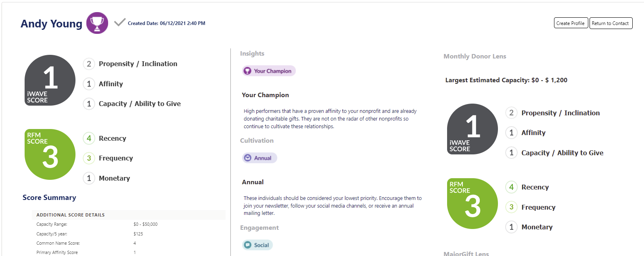The image size is (644, 256).
Task: Click the Create Profile button
Action: (571, 23)
